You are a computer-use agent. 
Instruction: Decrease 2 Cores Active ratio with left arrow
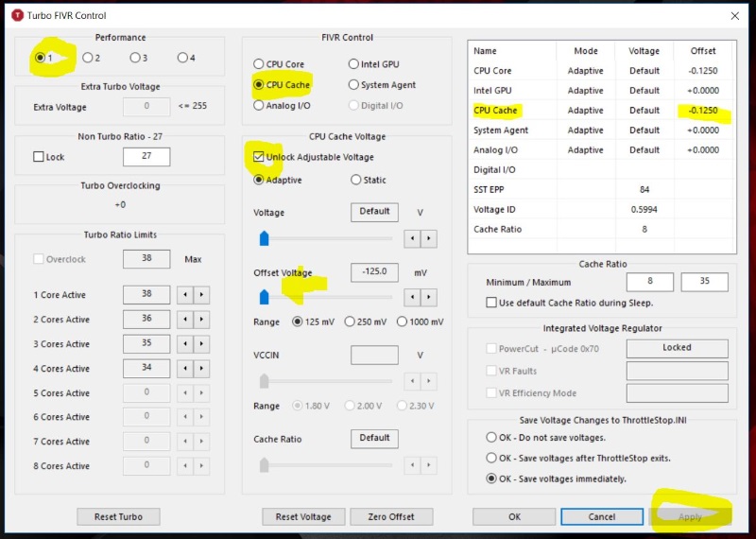[x=185, y=320]
